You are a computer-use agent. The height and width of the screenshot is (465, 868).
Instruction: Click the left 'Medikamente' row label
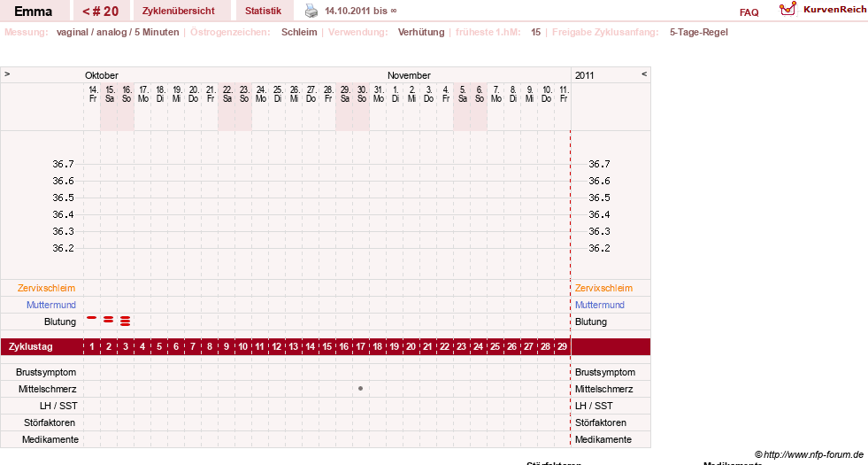tap(50, 439)
